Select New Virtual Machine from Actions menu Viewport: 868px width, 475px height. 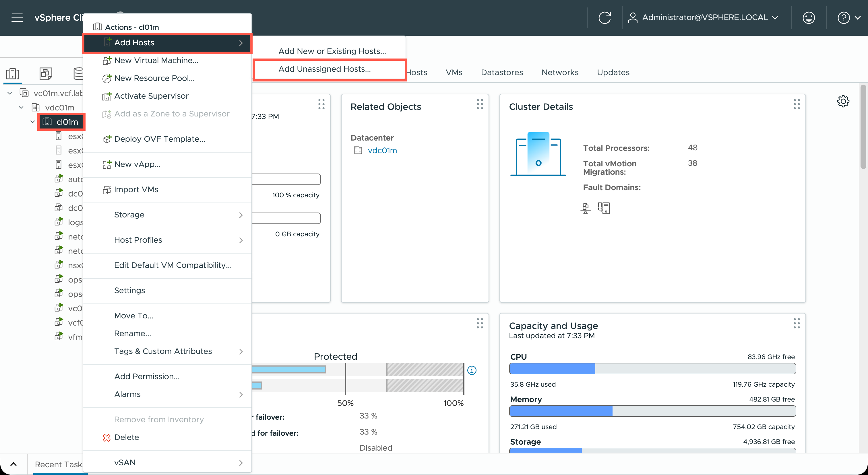(x=156, y=60)
